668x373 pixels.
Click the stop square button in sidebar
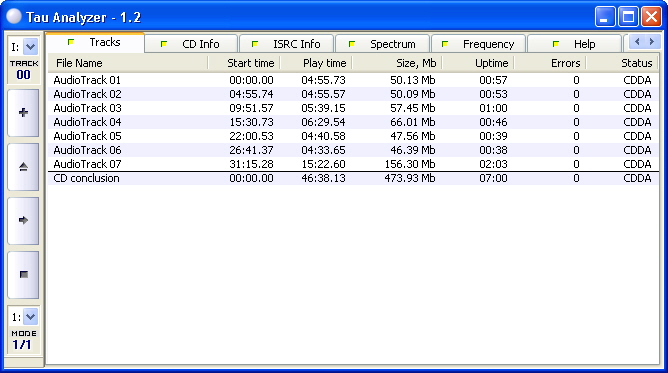[23, 275]
